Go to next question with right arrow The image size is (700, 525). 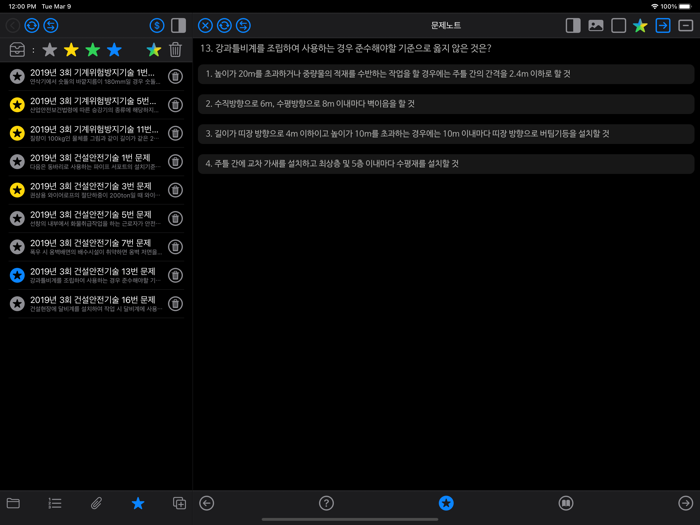point(685,503)
